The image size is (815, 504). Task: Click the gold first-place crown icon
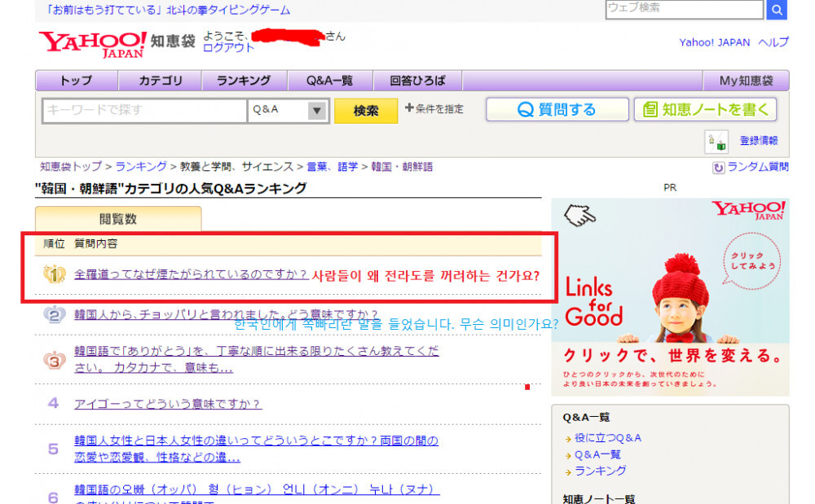[x=54, y=274]
